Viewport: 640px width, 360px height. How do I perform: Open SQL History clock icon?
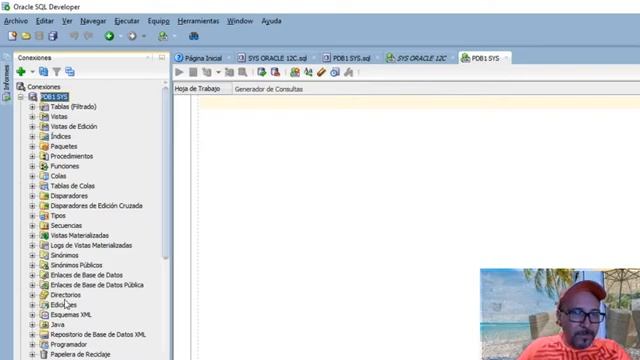tap(335, 72)
